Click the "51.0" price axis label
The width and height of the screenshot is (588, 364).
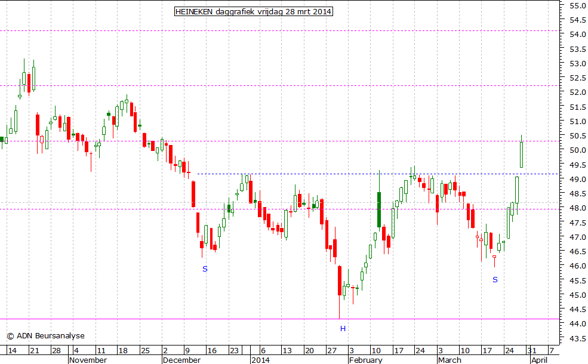coord(578,122)
